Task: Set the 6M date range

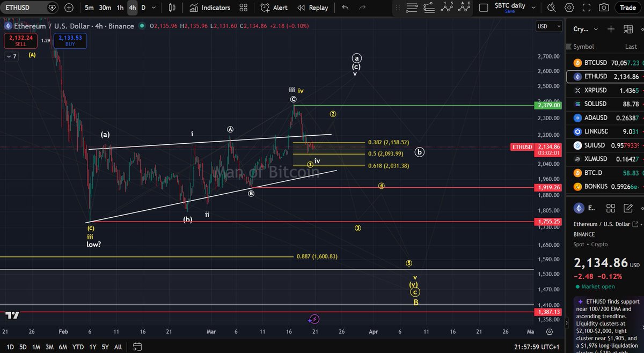Action: 63,347
